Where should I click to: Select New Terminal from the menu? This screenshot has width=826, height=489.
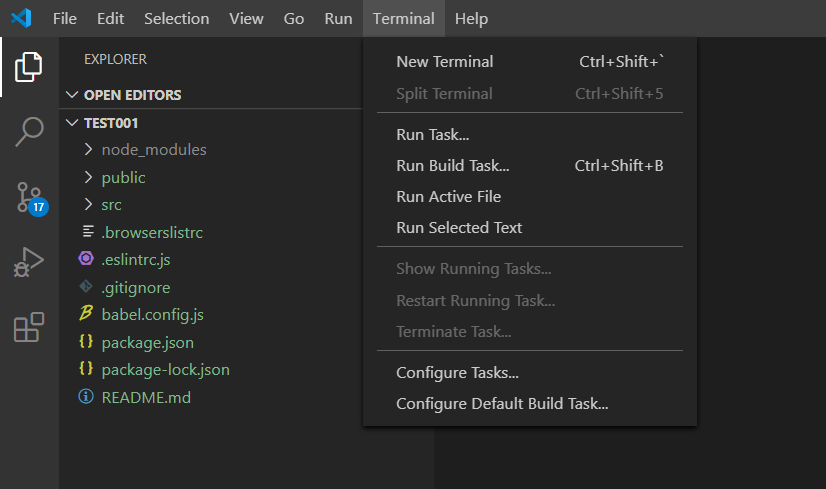444,61
